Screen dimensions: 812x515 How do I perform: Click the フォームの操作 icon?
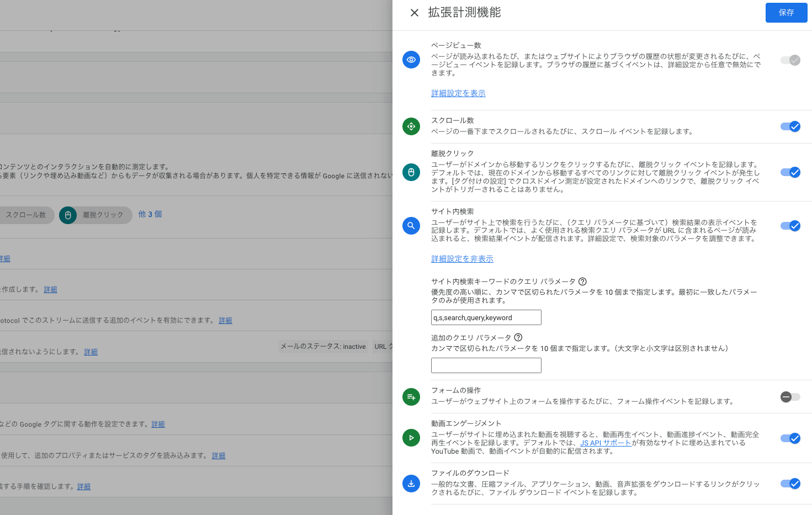coord(411,397)
